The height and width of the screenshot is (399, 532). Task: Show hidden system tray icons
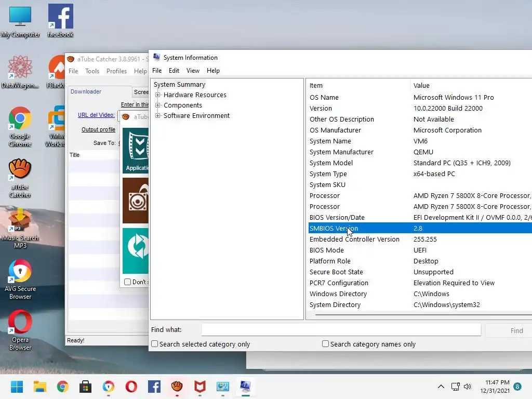coord(441,387)
